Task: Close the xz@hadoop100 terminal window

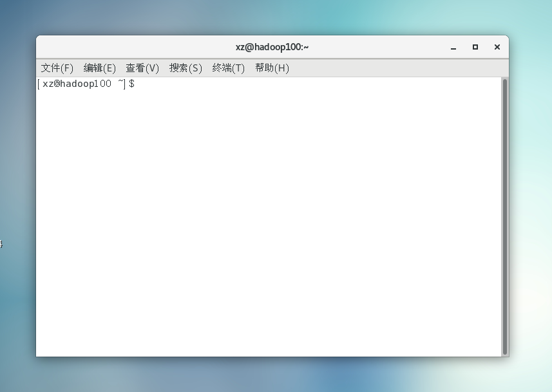Action: (x=497, y=47)
